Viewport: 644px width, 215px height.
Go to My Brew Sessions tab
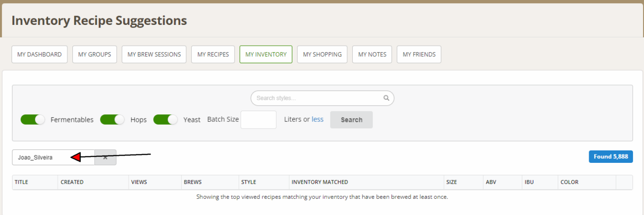click(x=154, y=54)
